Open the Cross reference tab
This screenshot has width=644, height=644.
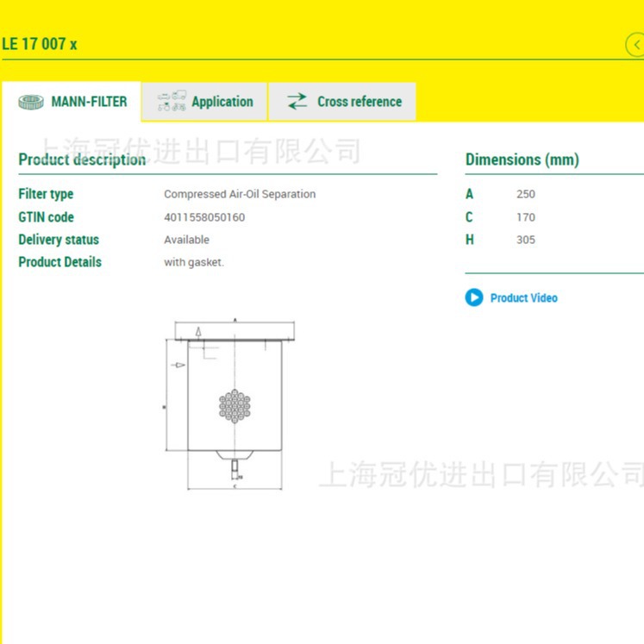click(x=342, y=102)
